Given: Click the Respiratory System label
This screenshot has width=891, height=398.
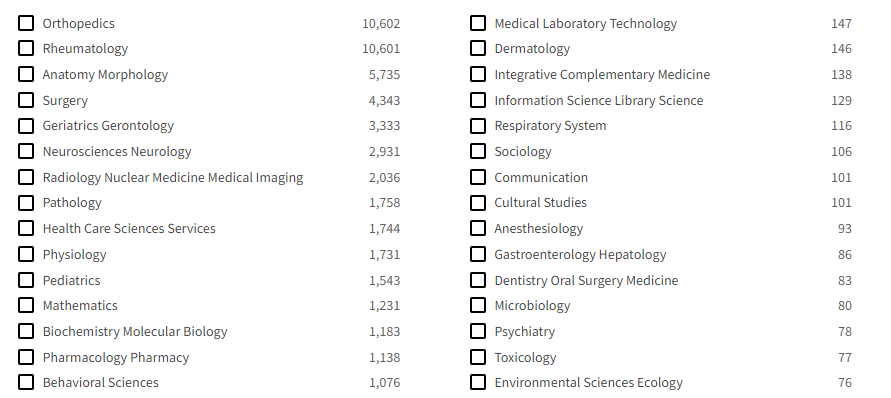Looking at the screenshot, I should click(550, 126).
